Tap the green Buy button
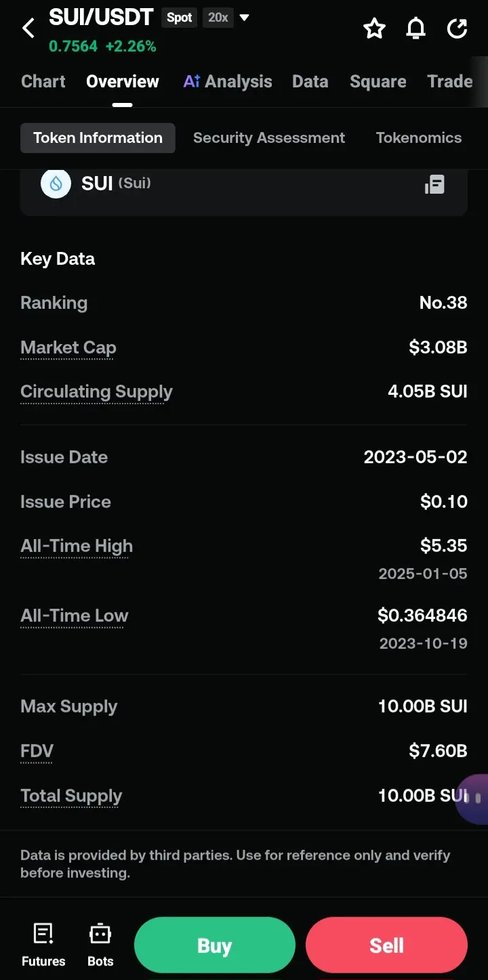488x980 pixels. pyautogui.click(x=215, y=945)
